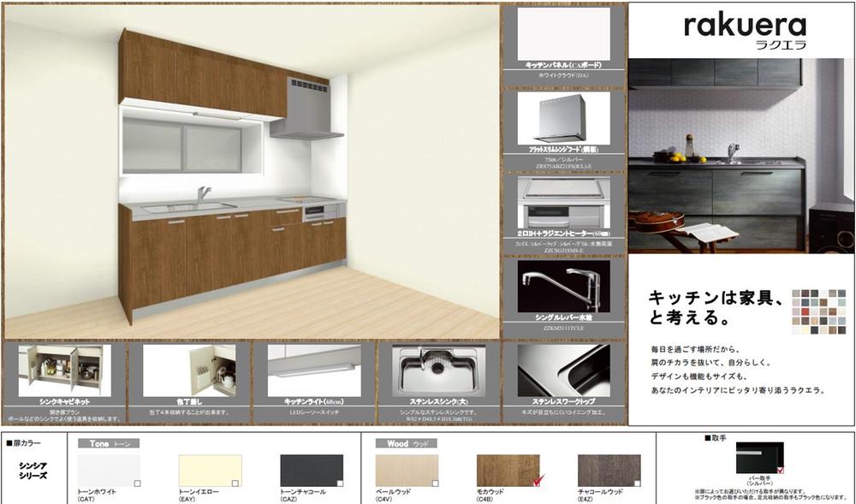Open the シンクキャビネット cabinet image

(x=64, y=371)
